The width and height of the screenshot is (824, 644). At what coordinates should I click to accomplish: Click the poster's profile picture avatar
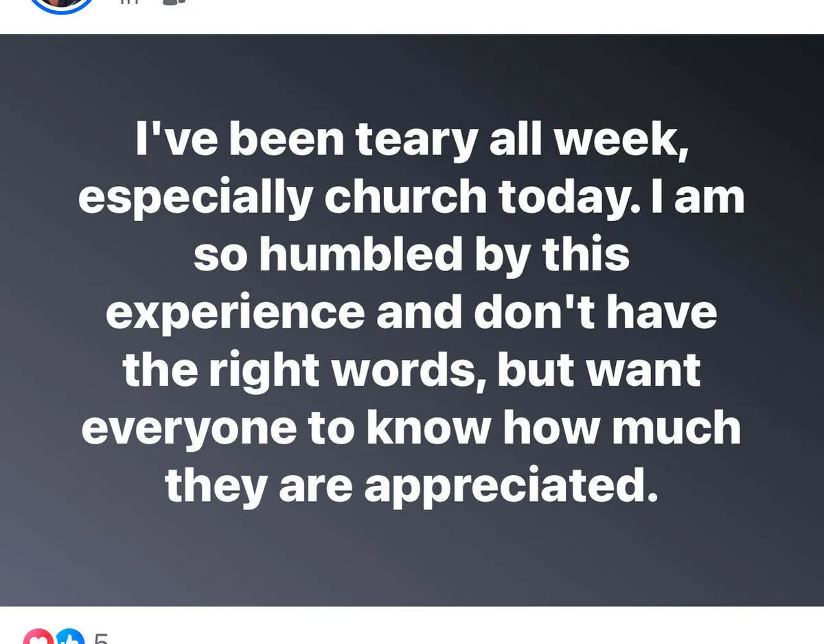pyautogui.click(x=63, y=3)
